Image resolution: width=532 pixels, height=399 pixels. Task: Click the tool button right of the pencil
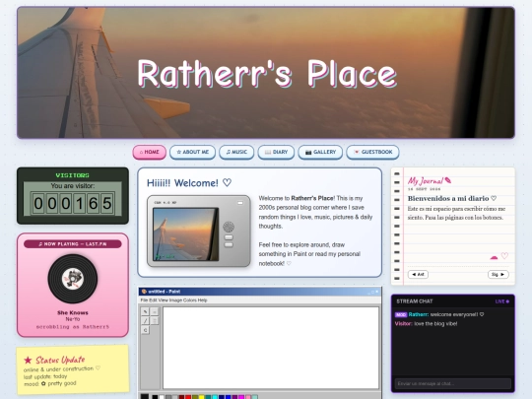click(x=155, y=311)
